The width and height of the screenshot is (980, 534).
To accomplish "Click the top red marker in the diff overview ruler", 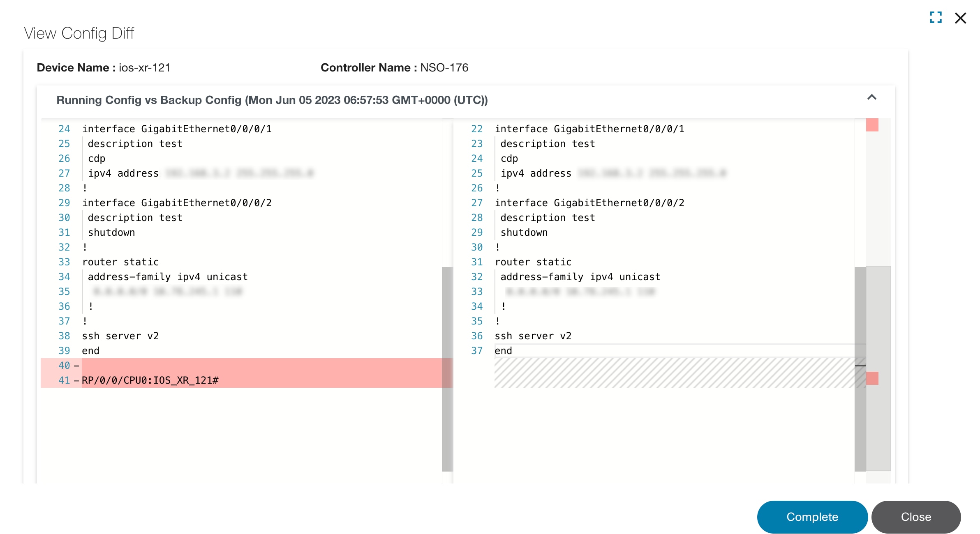I will tap(872, 125).
